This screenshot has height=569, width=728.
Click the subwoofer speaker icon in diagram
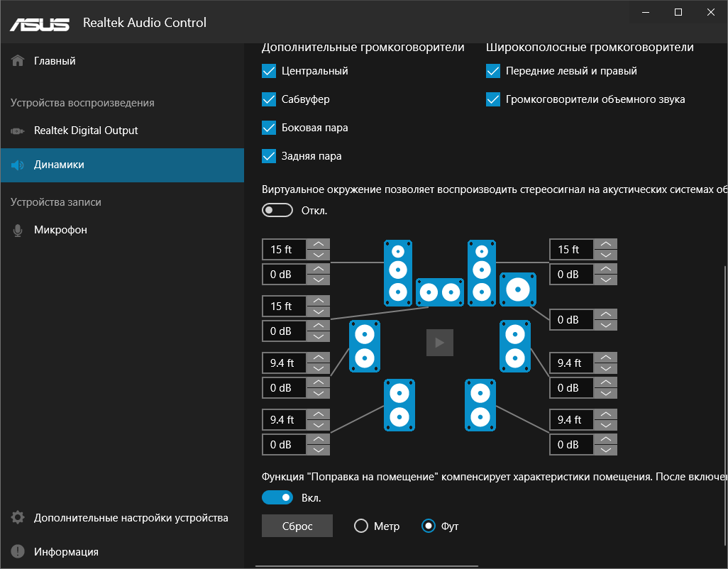coord(518,289)
